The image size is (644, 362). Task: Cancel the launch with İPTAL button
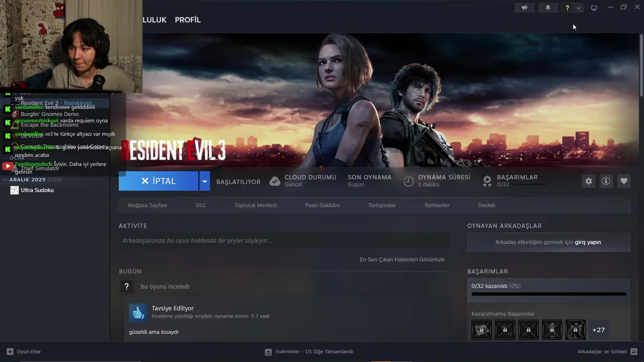click(158, 181)
